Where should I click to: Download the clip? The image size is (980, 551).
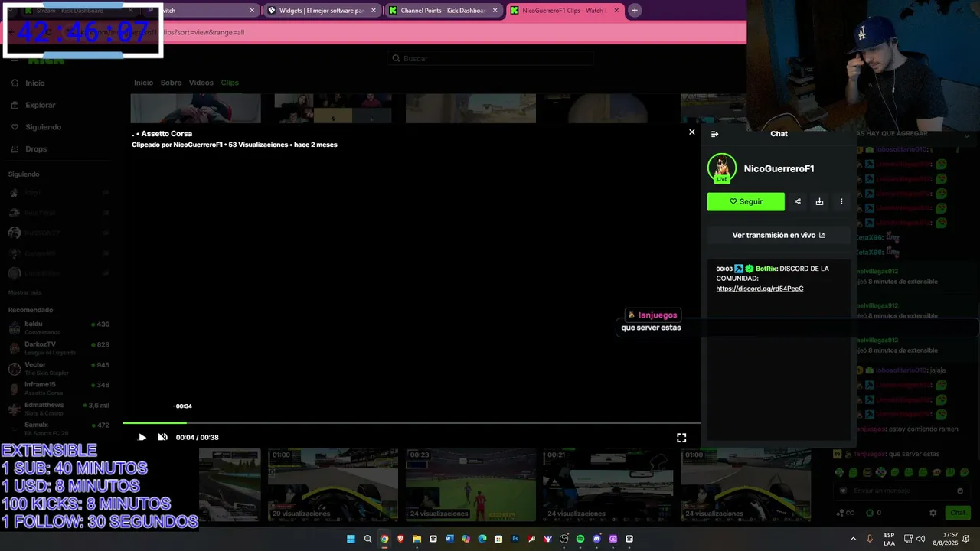click(x=819, y=201)
